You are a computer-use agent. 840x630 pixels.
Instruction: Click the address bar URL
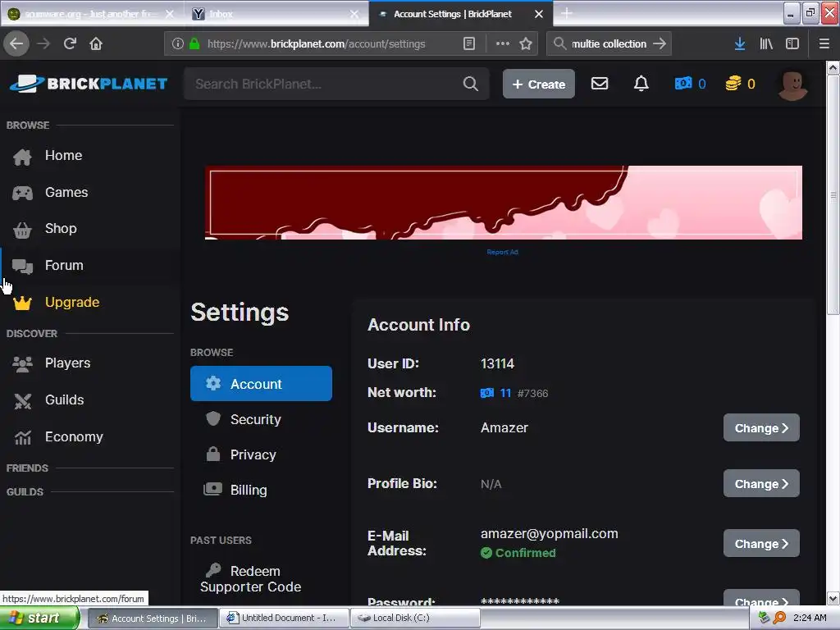click(316, 44)
